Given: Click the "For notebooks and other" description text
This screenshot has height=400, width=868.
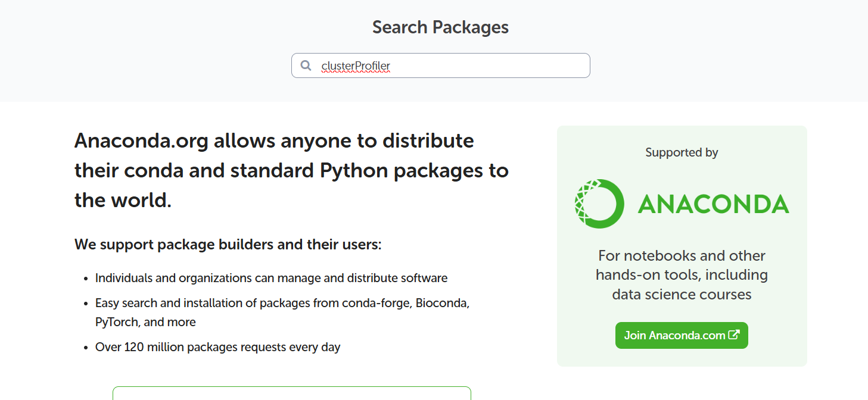Looking at the screenshot, I should click(682, 256).
